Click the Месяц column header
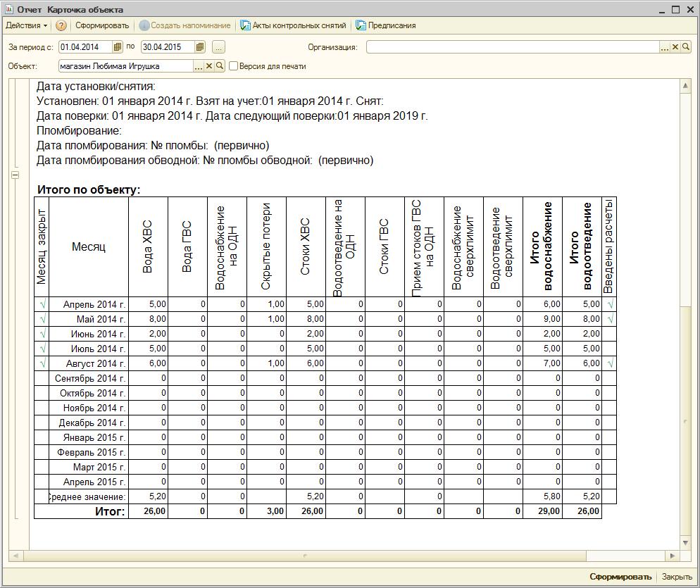 [x=89, y=247]
